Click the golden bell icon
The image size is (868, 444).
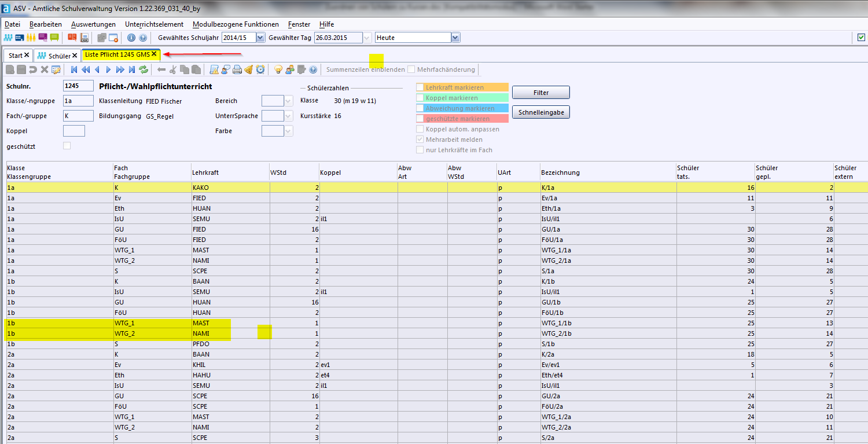coord(249,69)
